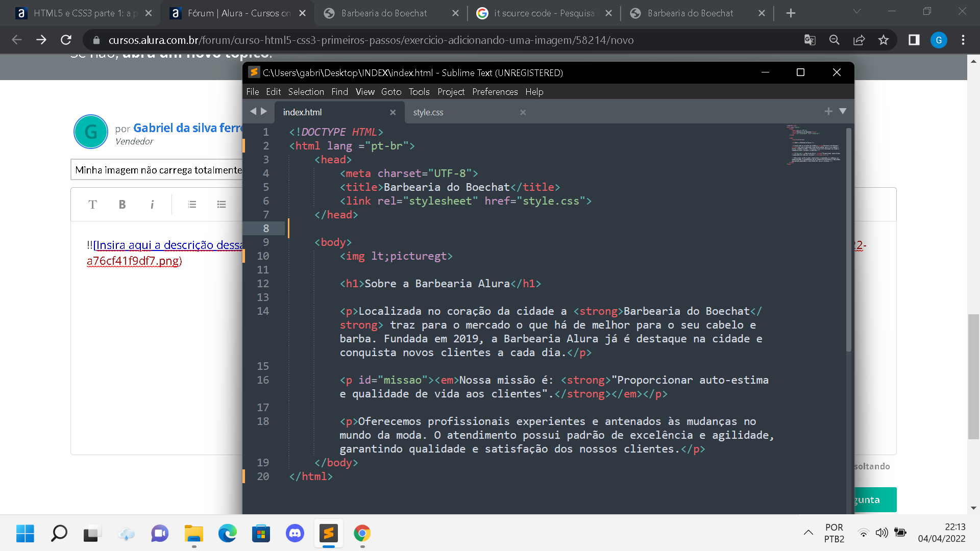Click the h1 Sobre a Barbearia Alura line
The height and width of the screenshot is (551, 980).
pyautogui.click(x=440, y=284)
